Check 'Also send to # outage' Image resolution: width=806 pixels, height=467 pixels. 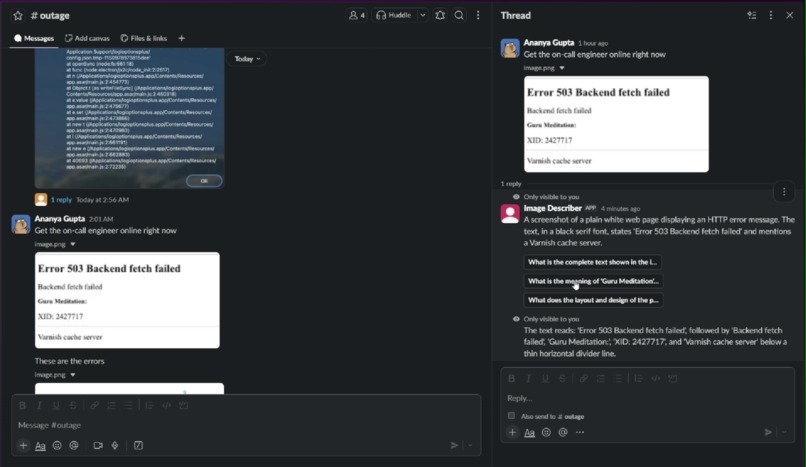(511, 416)
